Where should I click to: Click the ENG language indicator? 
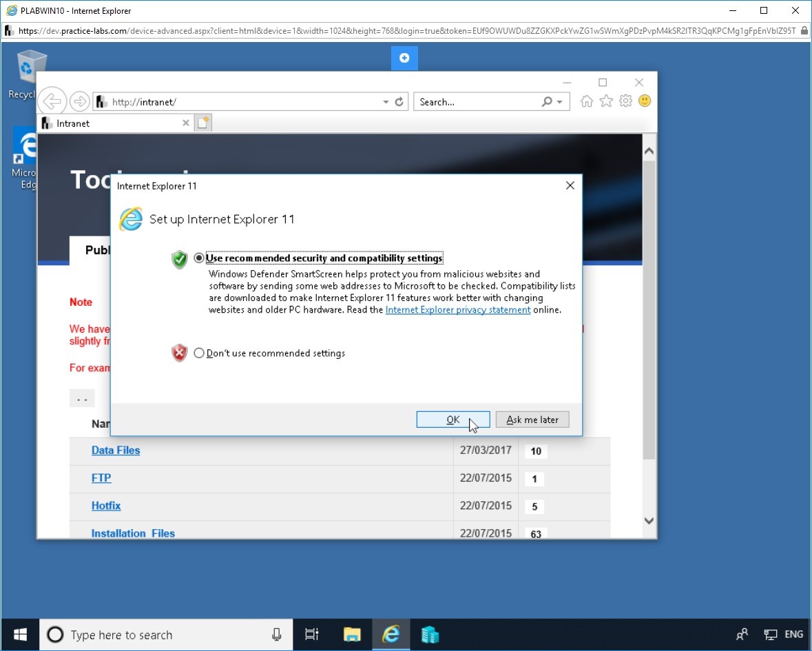tap(793, 634)
